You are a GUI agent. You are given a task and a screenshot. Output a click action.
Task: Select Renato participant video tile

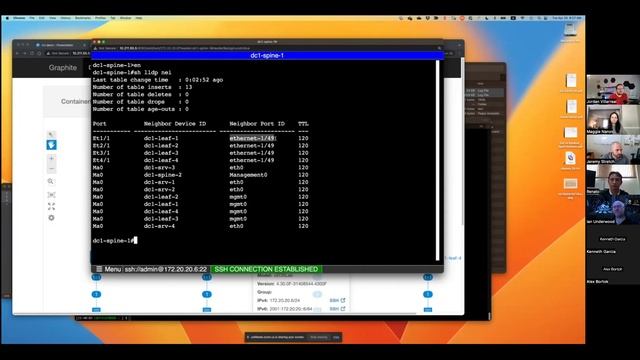click(x=613, y=180)
